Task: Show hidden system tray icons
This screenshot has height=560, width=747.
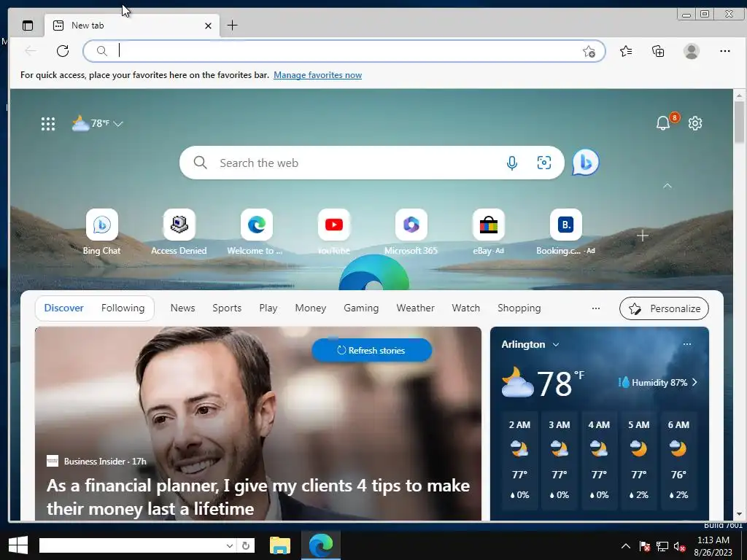Action: click(626, 546)
